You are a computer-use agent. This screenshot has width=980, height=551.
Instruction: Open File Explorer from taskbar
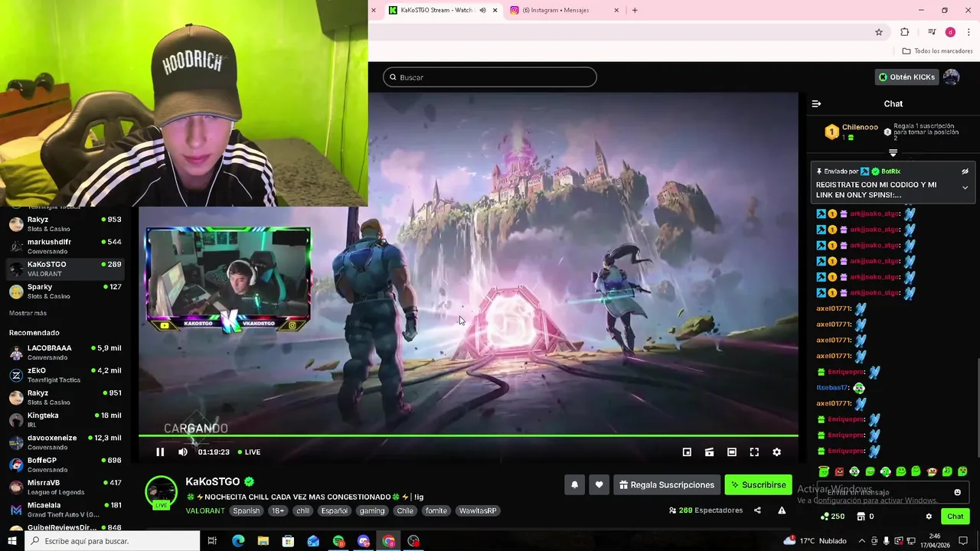pos(263,541)
